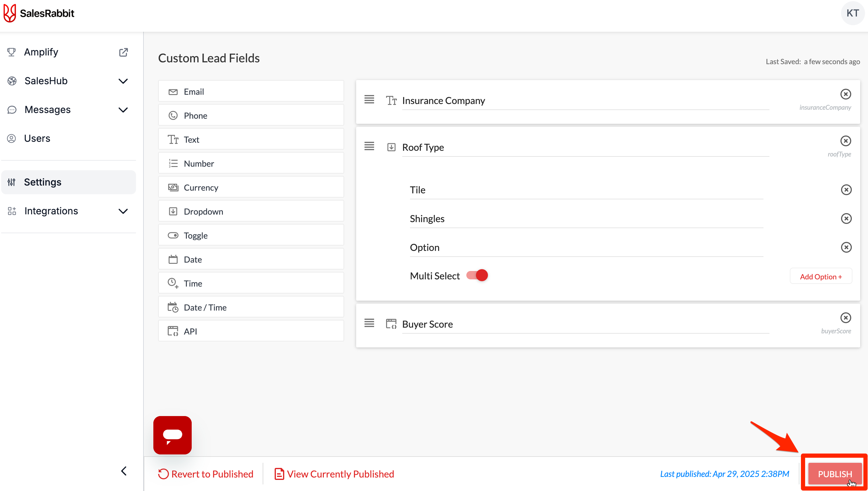Viewport: 868px width, 491px height.
Task: Click the roofType key label
Action: [x=839, y=154]
